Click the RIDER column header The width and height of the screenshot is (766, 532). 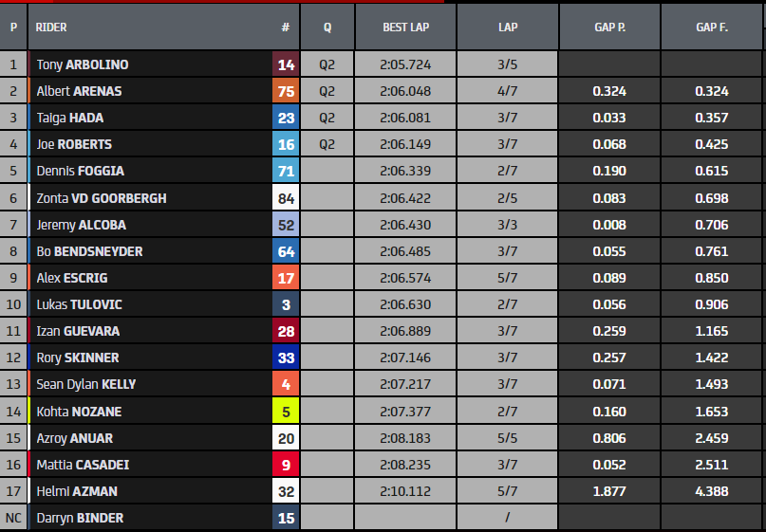[51, 28]
